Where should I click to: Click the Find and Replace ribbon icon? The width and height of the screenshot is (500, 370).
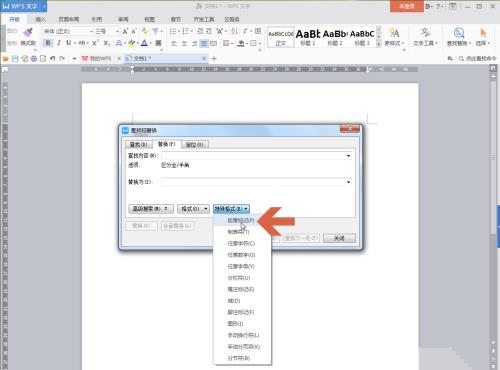(x=459, y=33)
